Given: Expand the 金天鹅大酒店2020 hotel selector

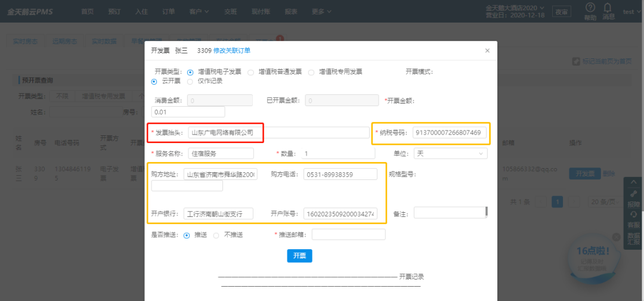Looking at the screenshot, I should click(515, 8).
